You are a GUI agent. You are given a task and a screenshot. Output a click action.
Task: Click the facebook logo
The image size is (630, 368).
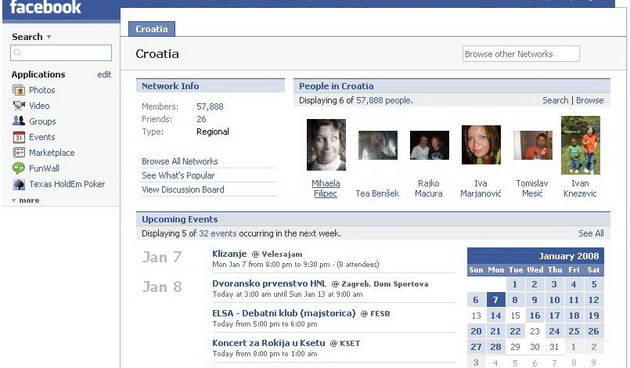45,7
